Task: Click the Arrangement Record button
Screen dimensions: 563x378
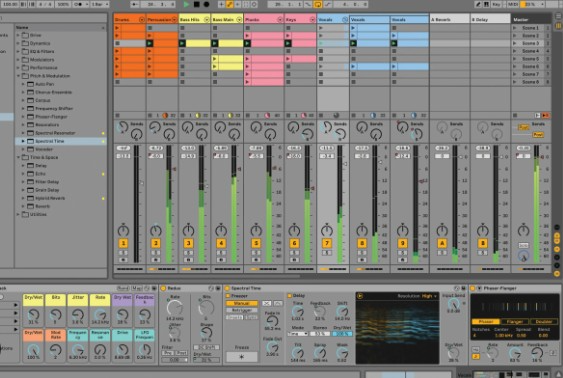Action: [206, 4]
